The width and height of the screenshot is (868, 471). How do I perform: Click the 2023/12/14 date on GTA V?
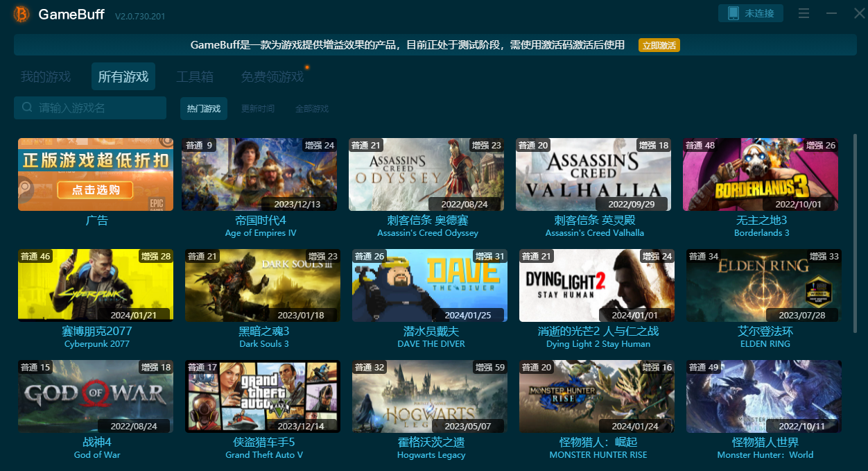tap(301, 427)
